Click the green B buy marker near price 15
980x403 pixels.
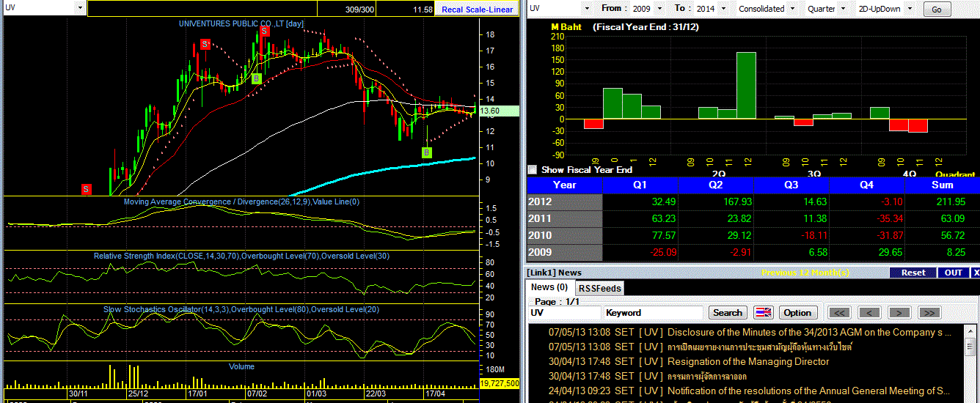[x=256, y=78]
